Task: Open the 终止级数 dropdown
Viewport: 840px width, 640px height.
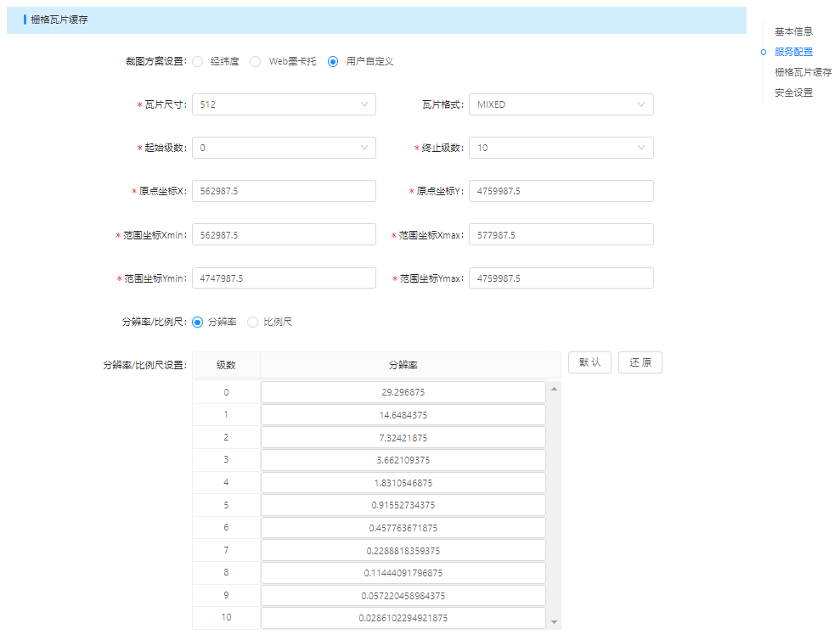Action: click(x=561, y=148)
